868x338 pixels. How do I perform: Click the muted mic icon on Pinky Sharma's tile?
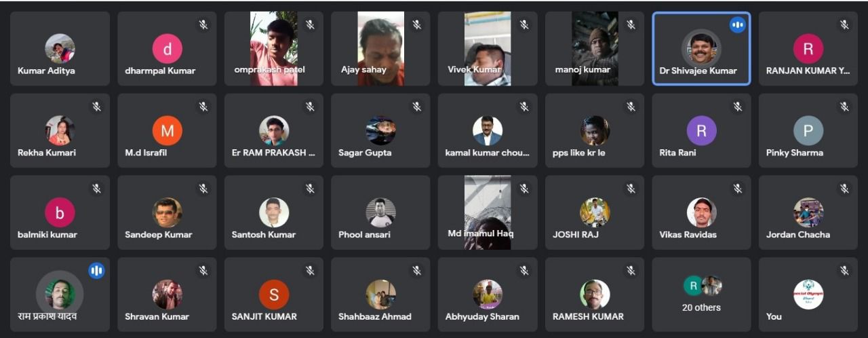point(844,107)
